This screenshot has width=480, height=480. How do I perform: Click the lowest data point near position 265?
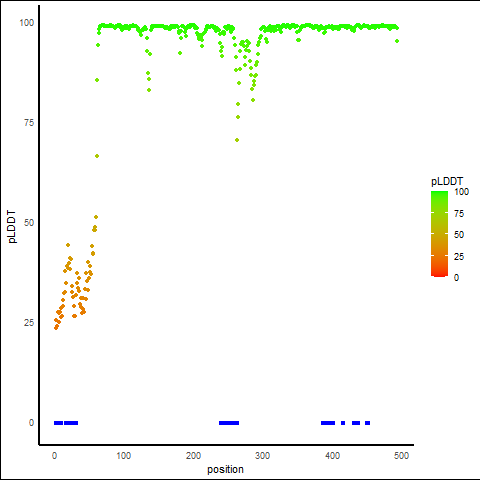237,140
